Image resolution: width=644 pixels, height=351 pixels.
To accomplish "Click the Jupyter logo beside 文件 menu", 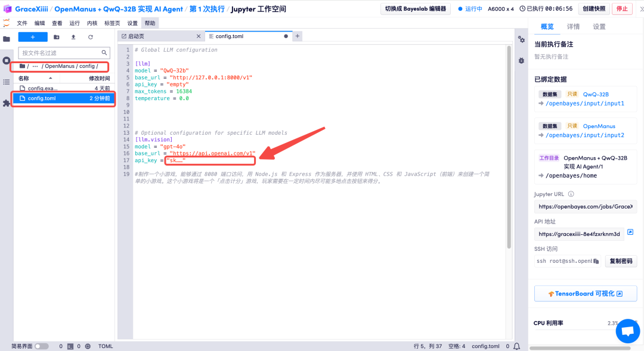I will [6, 23].
